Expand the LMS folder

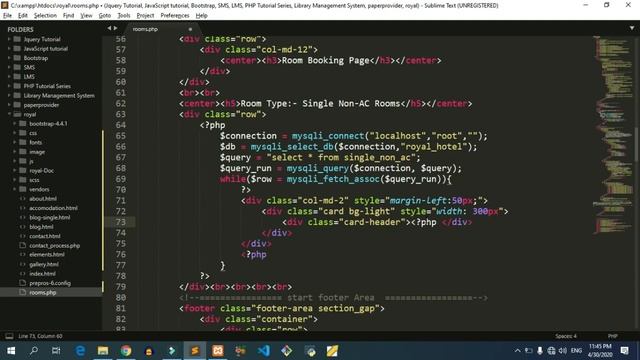tap(9, 77)
